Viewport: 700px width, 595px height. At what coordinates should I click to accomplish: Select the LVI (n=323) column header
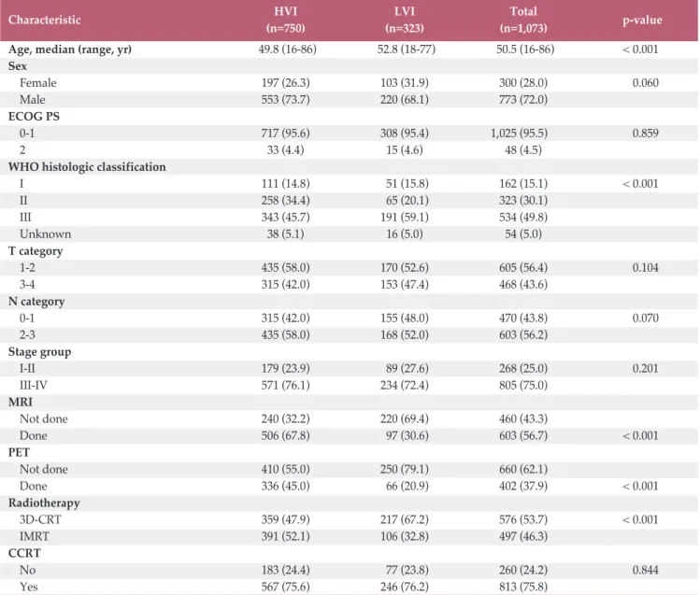405,20
